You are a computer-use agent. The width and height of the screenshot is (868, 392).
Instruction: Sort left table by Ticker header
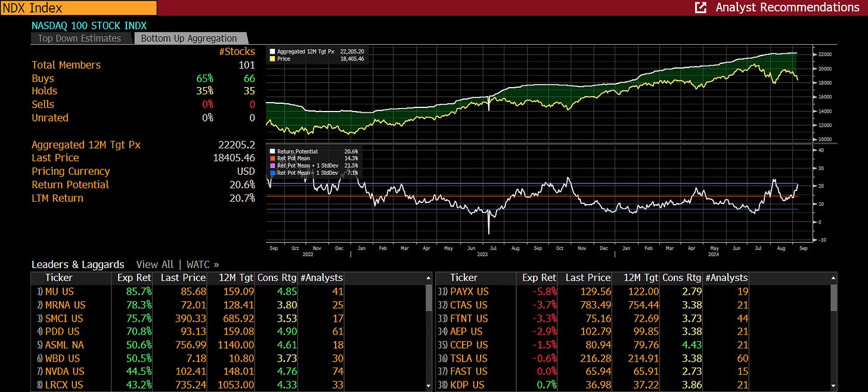58,277
